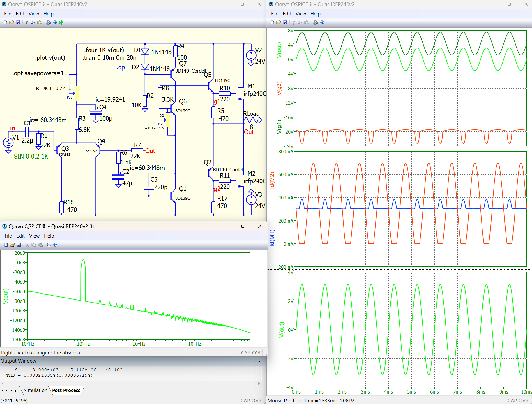The width and height of the screenshot is (532, 404).
Task: Click Print icon in schematic window toolbar
Action: [x=48, y=22]
